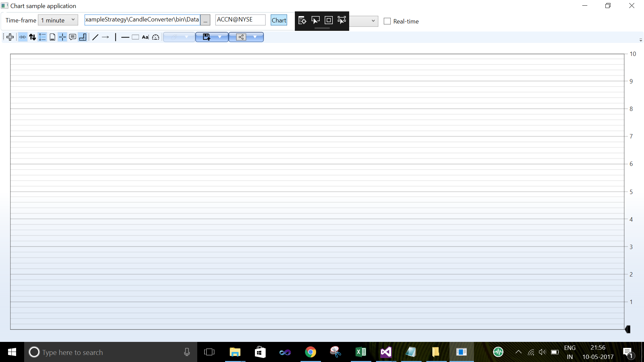
Task: Open Visual Studio from the taskbar
Action: pos(386,352)
